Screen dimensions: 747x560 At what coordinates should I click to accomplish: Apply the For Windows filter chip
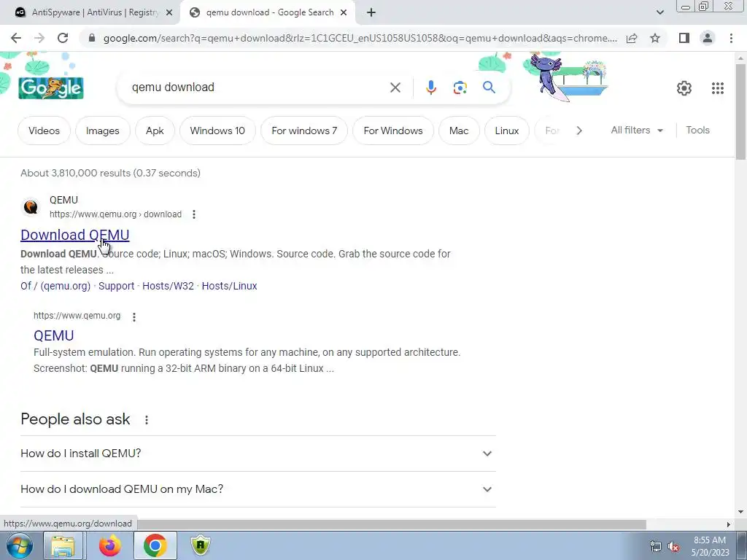(393, 131)
